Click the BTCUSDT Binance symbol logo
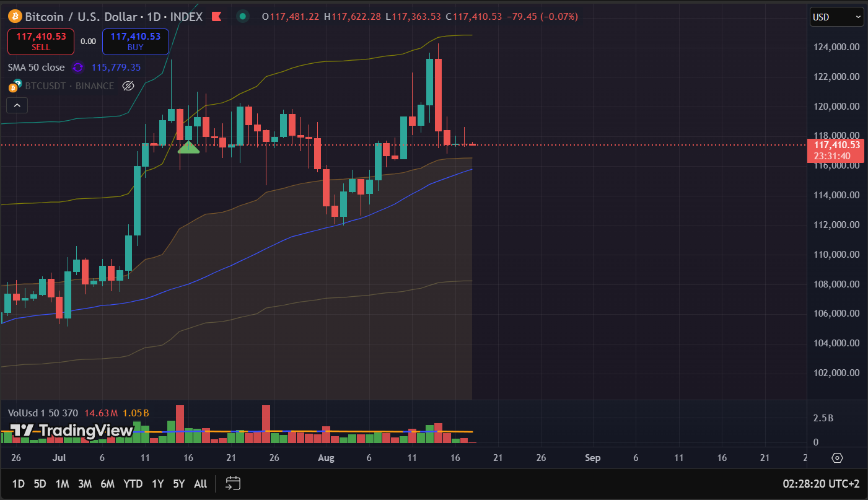Screen dimensions: 868x500 coord(15,86)
